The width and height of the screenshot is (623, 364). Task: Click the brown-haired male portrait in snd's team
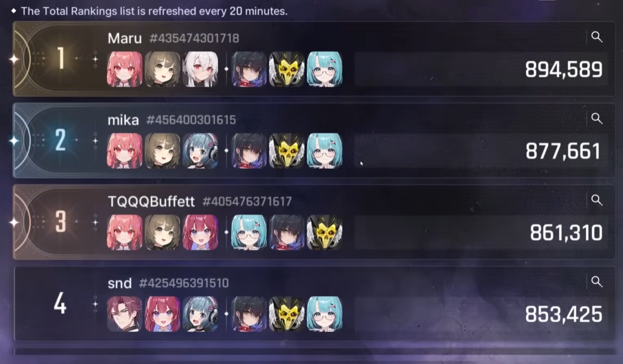click(x=124, y=314)
